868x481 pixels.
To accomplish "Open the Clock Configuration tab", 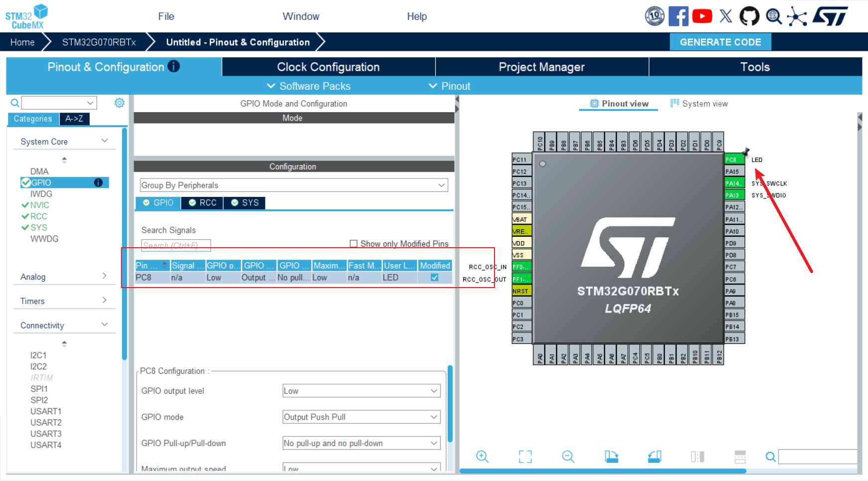I will coord(328,67).
